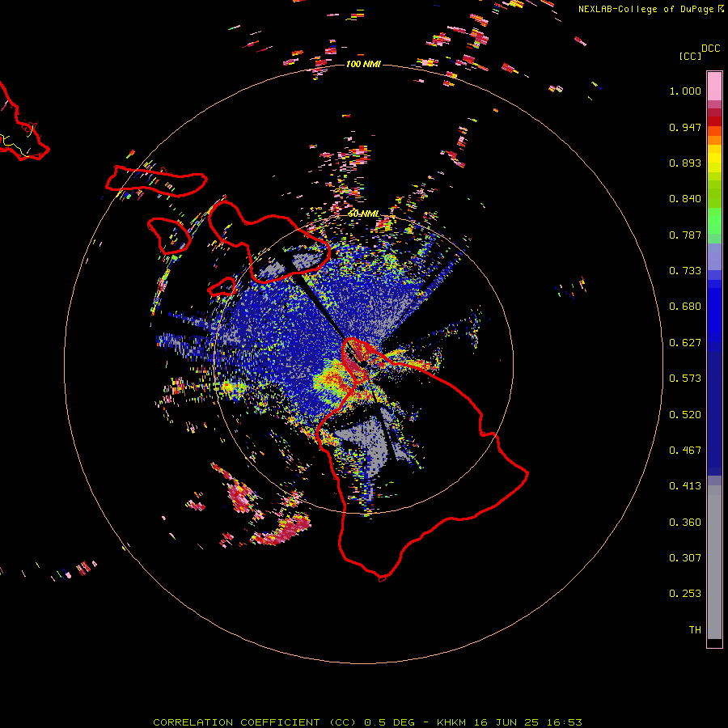Viewport: 728px width, 728px height.
Task: Click the TH threshold label
Action: 695,630
